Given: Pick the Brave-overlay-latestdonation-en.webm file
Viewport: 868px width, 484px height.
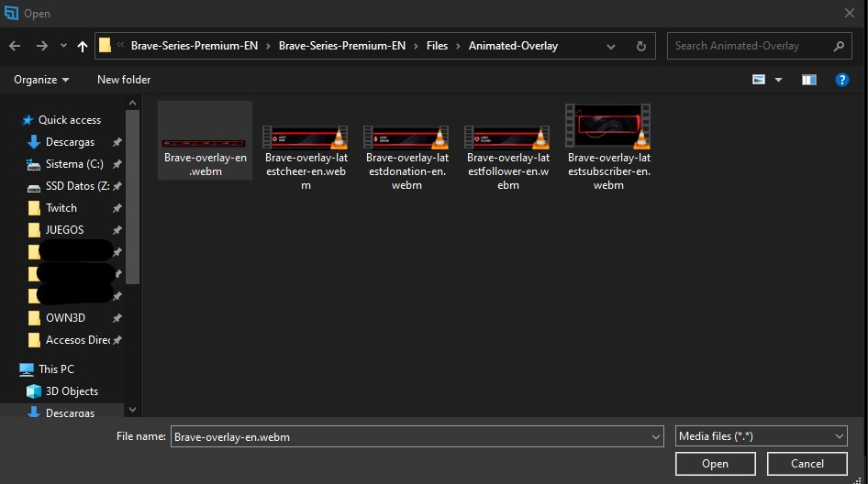Looking at the screenshot, I should pos(406,138).
